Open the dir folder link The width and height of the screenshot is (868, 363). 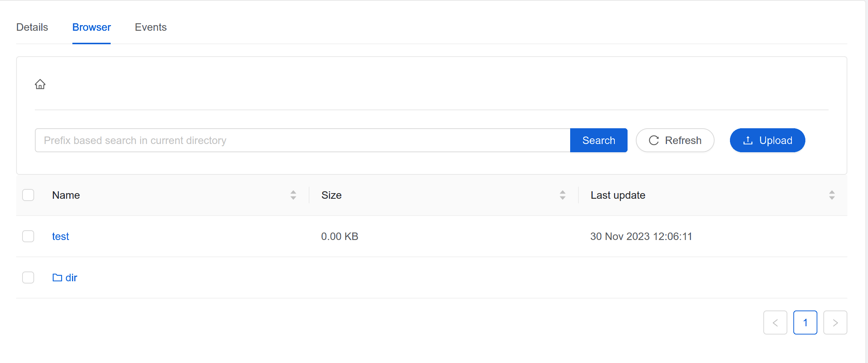click(x=71, y=277)
